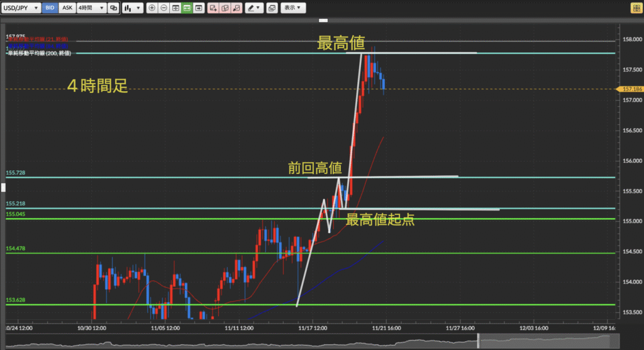
Task: Switch the price display to ASK
Action: coord(67,8)
